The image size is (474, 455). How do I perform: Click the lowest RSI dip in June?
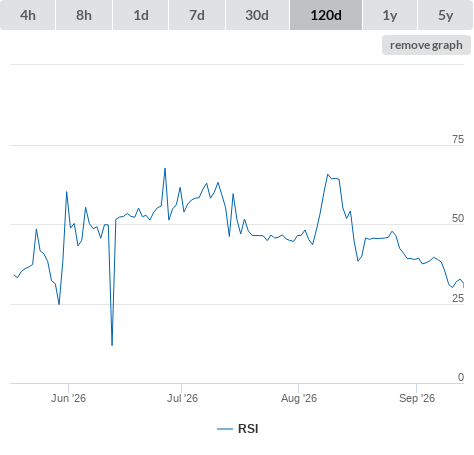click(112, 345)
